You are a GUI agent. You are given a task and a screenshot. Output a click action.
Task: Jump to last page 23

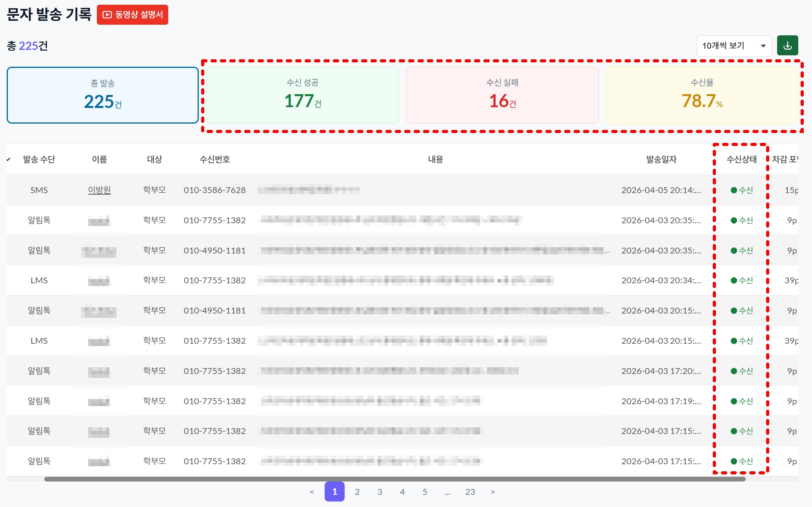[x=470, y=492]
